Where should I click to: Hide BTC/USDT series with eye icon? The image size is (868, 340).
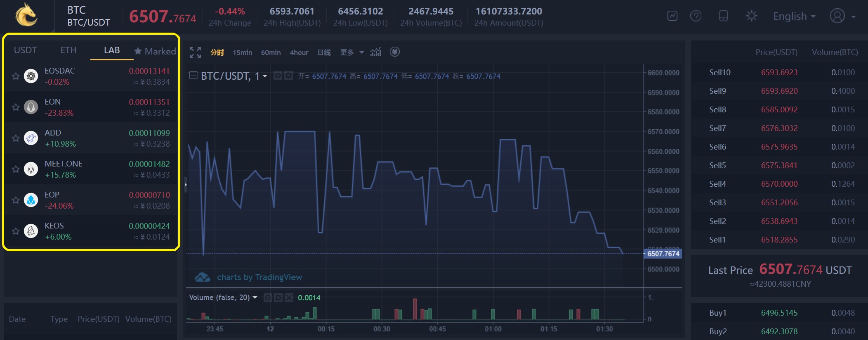tap(278, 76)
